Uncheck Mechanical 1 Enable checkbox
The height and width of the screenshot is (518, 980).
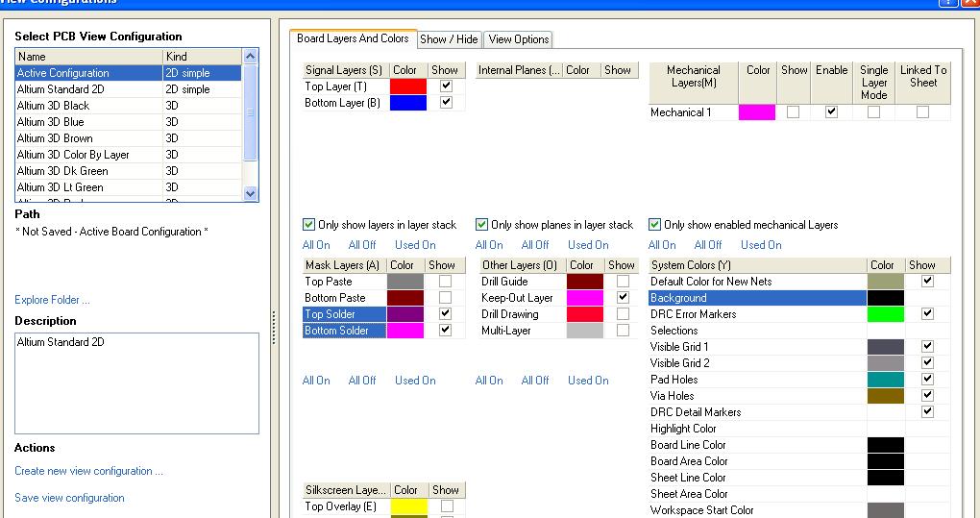[831, 112]
